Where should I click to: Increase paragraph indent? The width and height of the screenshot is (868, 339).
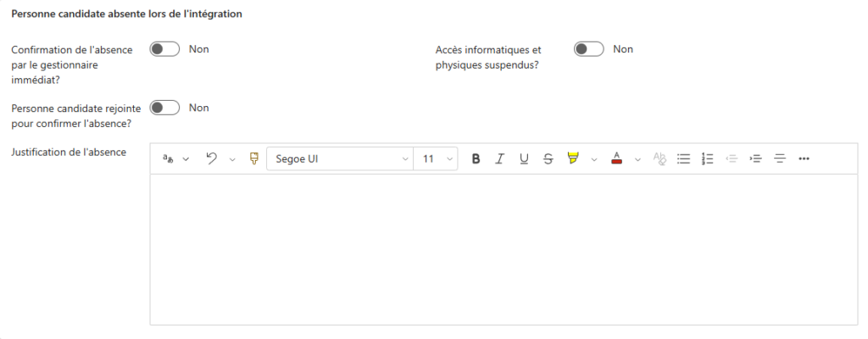tap(756, 158)
